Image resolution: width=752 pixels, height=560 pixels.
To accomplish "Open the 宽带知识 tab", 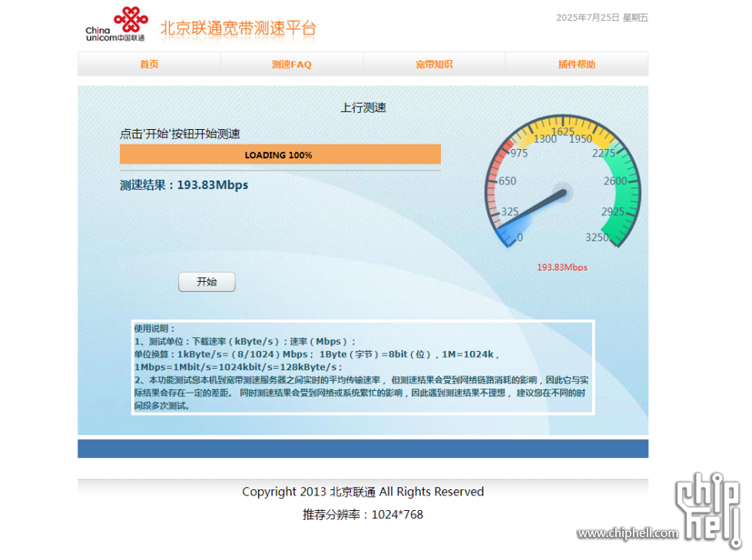I will (434, 65).
